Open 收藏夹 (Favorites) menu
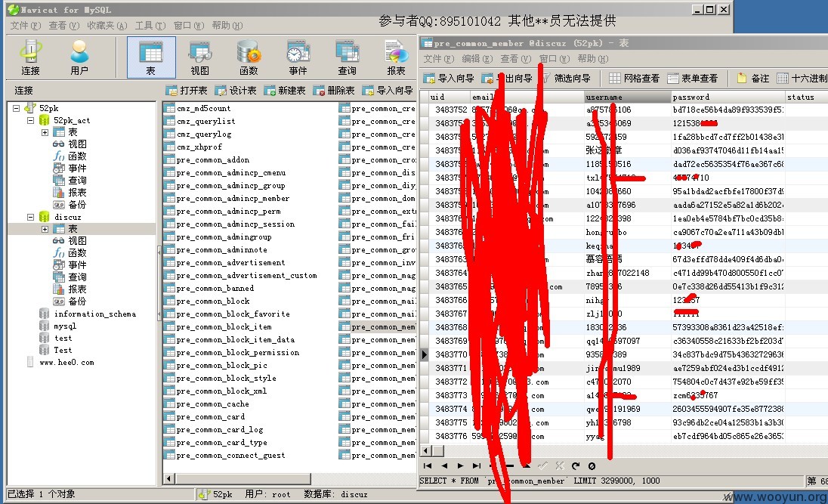The width and height of the screenshot is (828, 504). tap(107, 26)
